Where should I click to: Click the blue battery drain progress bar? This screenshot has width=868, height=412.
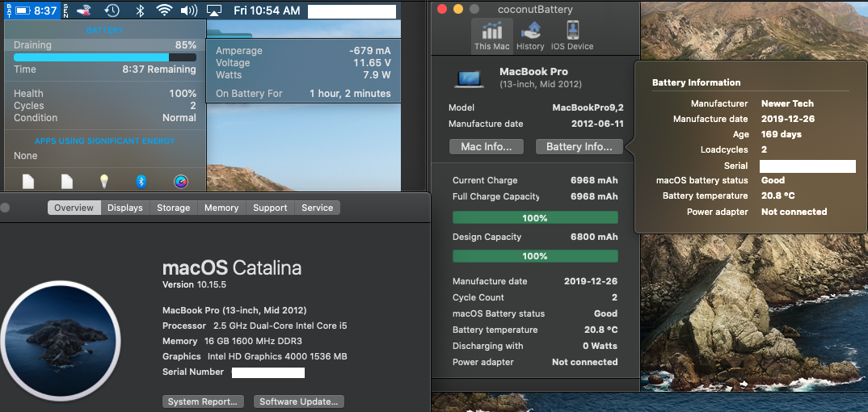tap(104, 57)
